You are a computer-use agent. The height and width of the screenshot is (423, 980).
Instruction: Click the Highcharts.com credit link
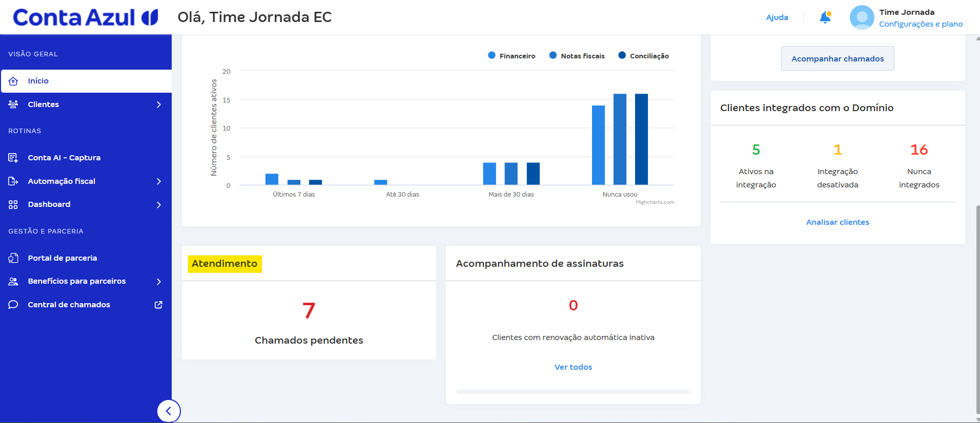(x=655, y=202)
